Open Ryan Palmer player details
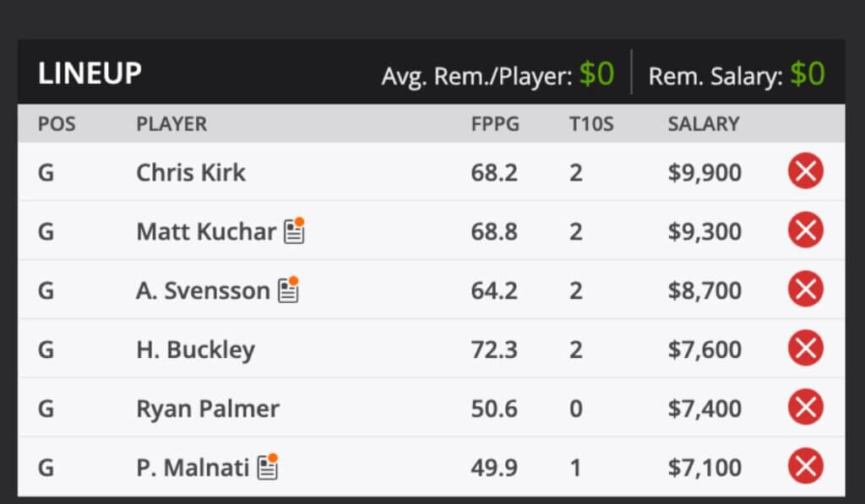865x504 pixels. point(208,409)
